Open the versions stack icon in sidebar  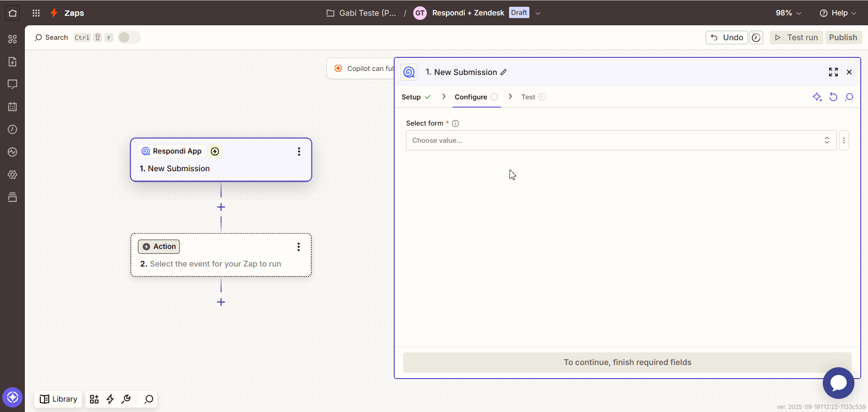click(13, 197)
